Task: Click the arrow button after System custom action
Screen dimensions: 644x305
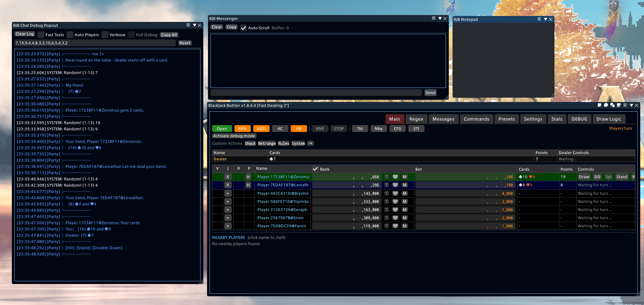Action: point(310,143)
